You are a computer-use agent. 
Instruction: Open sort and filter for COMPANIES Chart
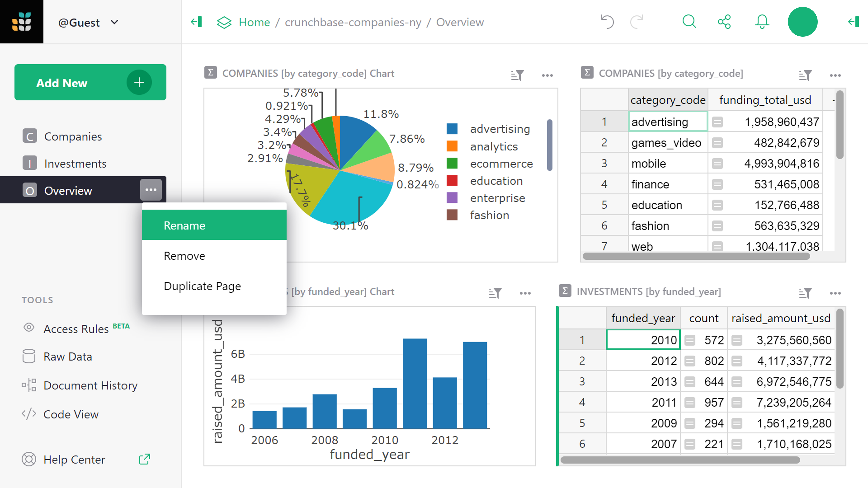(x=517, y=75)
